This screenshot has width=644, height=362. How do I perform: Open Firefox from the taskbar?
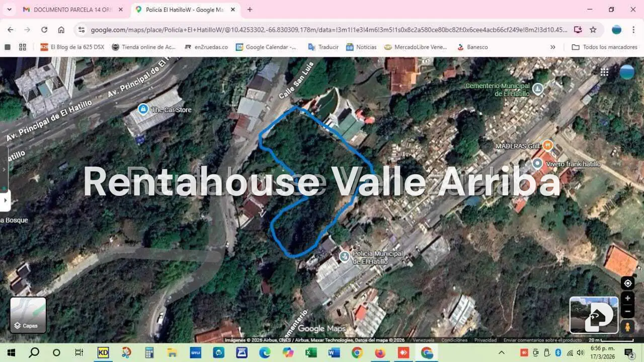[380, 352]
